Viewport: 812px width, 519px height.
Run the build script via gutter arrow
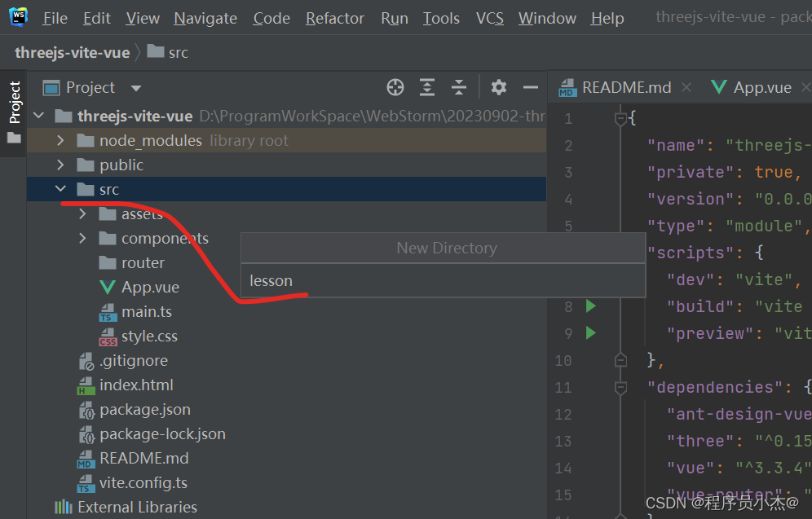click(x=590, y=306)
